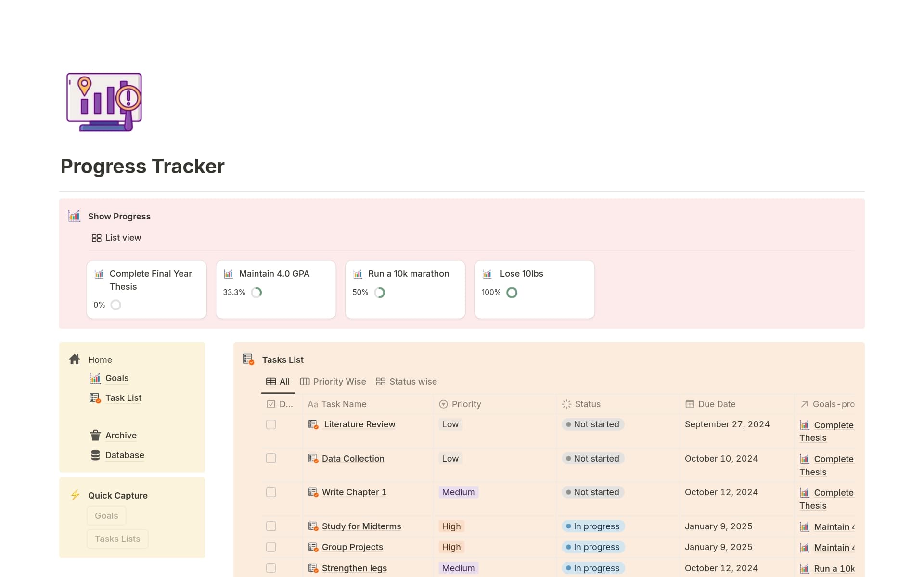Open the Medium priority tag on Write Chapter 1
This screenshot has height=577, width=924.
pyautogui.click(x=458, y=492)
